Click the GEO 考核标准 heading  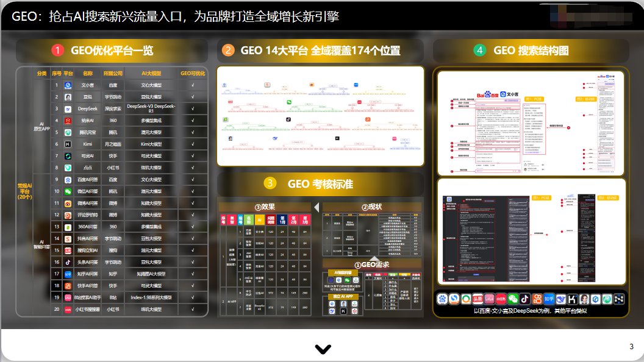coord(320,184)
